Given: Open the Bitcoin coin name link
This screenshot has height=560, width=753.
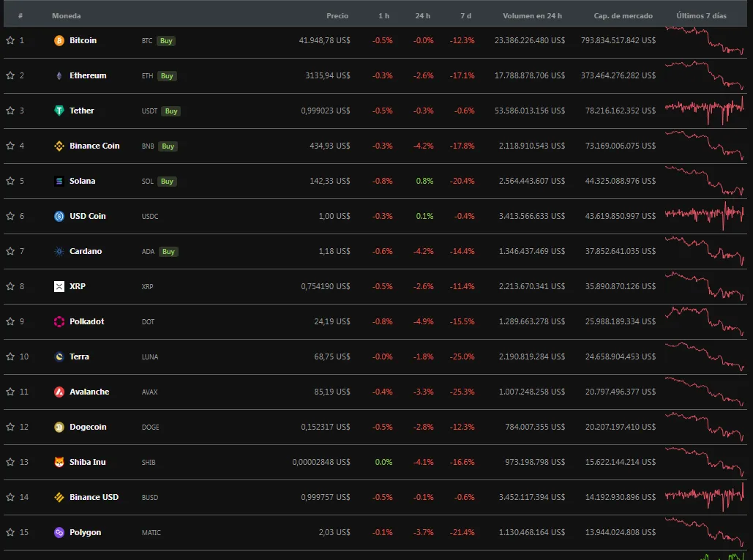Looking at the screenshot, I should [x=83, y=40].
